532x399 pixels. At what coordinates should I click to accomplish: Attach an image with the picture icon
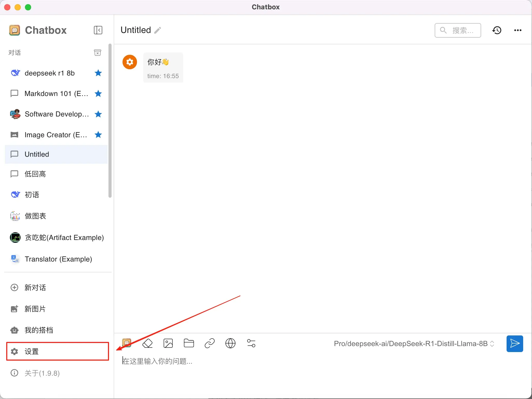168,343
